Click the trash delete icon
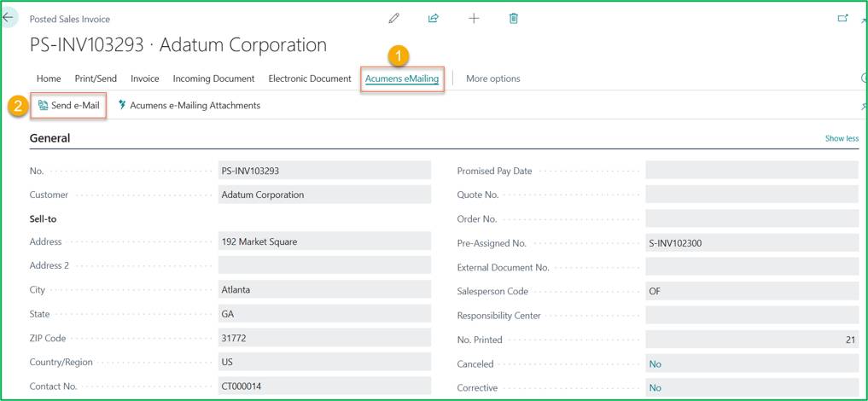868x401 pixels. click(x=514, y=18)
